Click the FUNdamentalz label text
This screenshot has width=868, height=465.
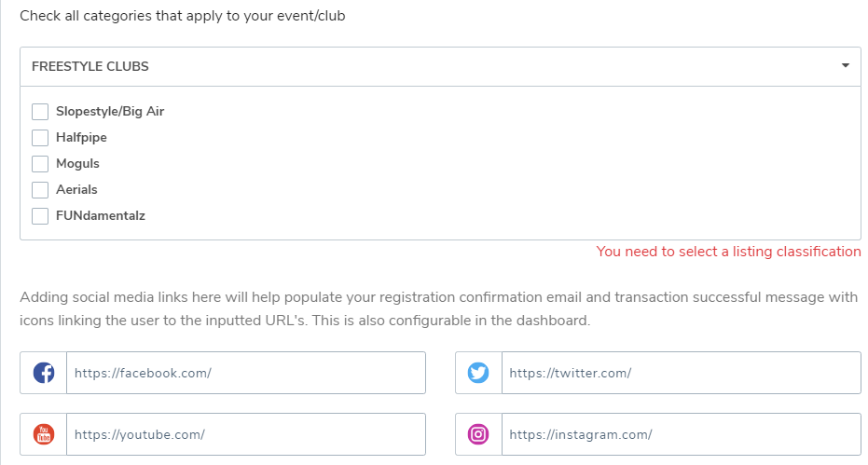101,216
